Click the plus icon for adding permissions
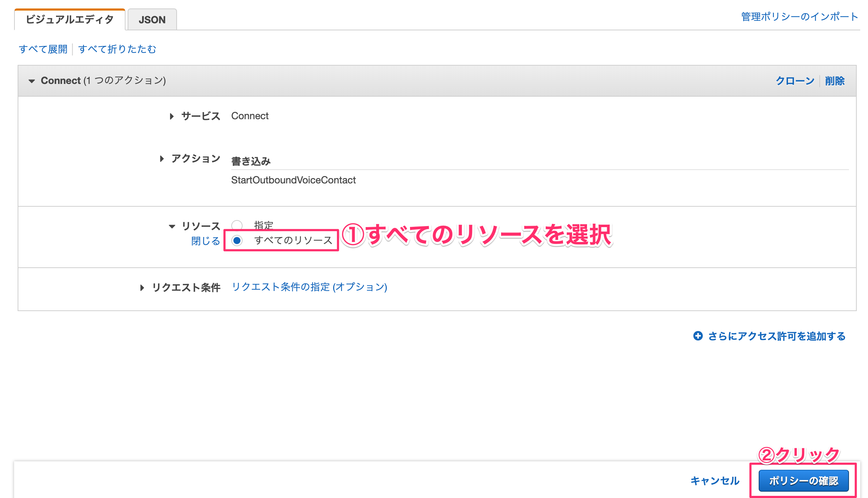 [698, 336]
